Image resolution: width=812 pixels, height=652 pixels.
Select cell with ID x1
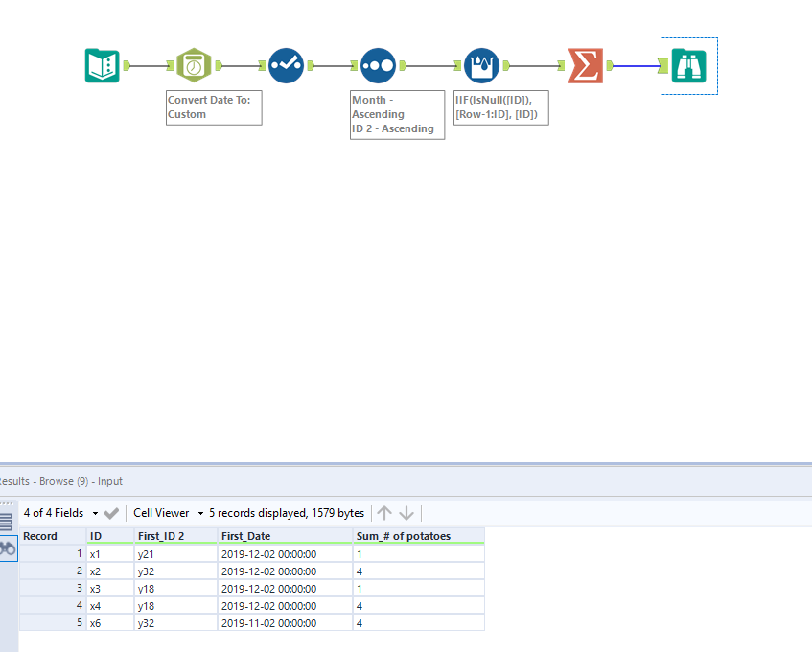pyautogui.click(x=110, y=554)
